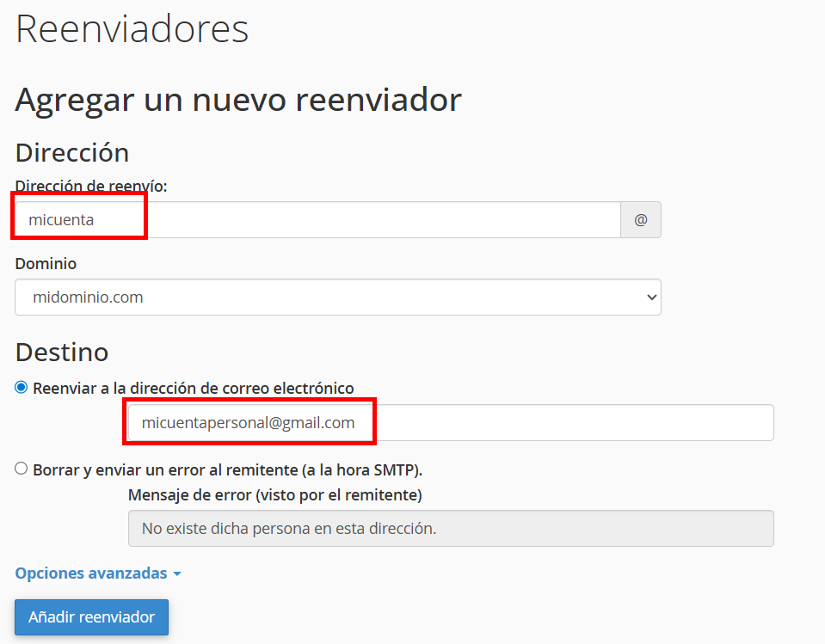Image resolution: width=825 pixels, height=644 pixels.
Task: Click the 'Dominio' field label
Action: 46,264
